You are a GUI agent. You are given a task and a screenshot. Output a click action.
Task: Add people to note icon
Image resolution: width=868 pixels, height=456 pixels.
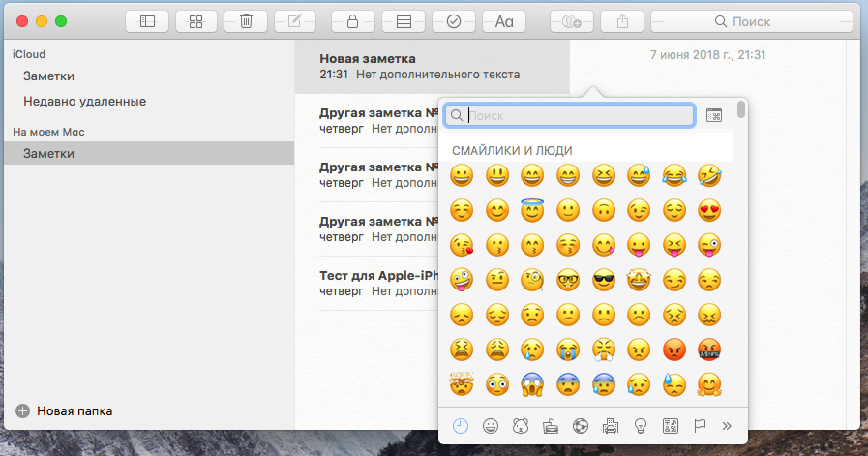(x=571, y=21)
